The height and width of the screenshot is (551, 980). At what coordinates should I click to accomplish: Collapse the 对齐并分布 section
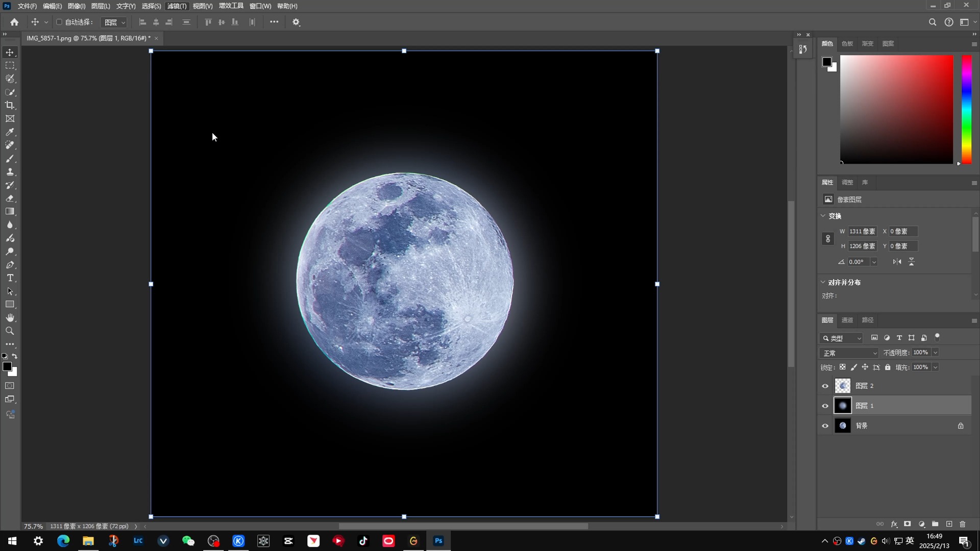point(823,282)
